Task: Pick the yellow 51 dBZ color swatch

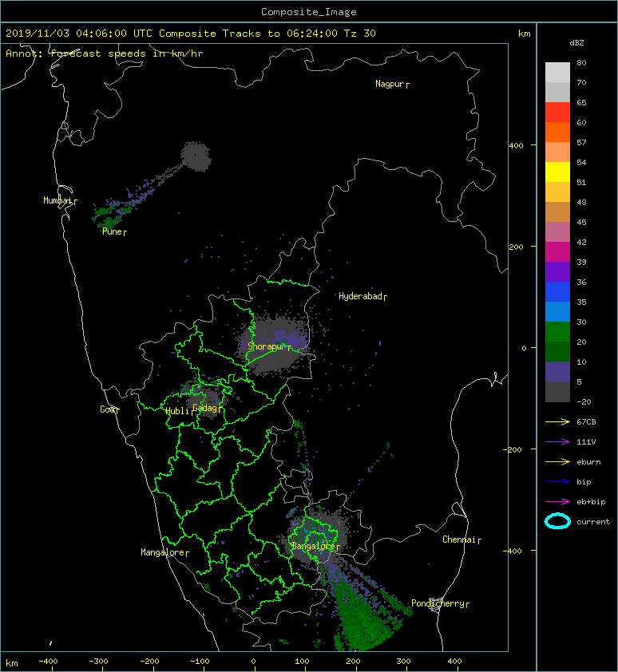Action: tap(557, 172)
